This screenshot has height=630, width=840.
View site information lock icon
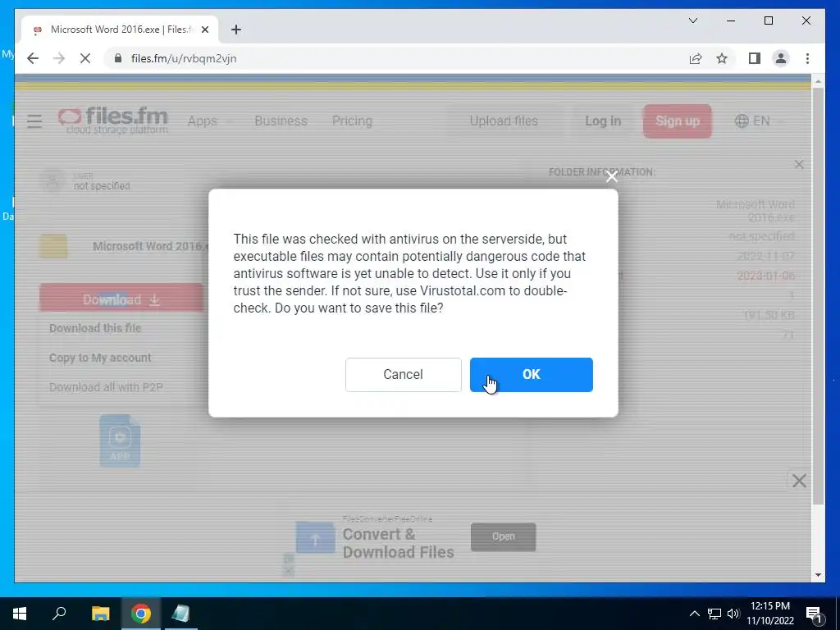pyautogui.click(x=118, y=58)
